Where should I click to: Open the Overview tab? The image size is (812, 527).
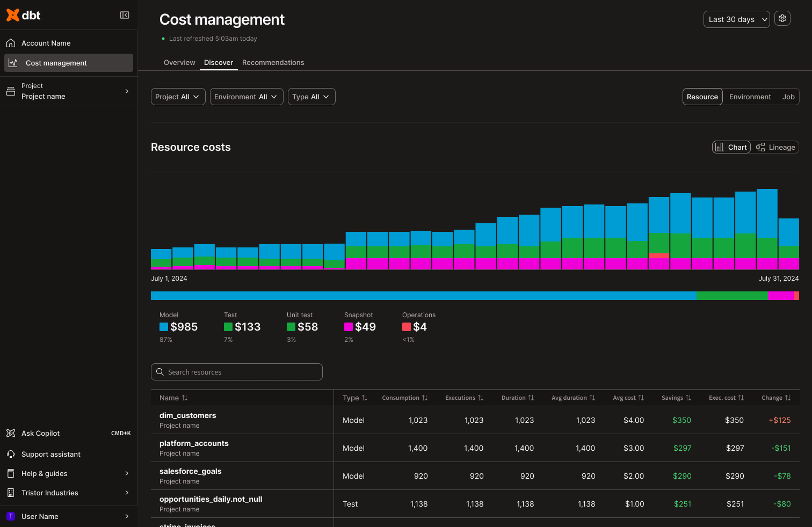coord(179,62)
